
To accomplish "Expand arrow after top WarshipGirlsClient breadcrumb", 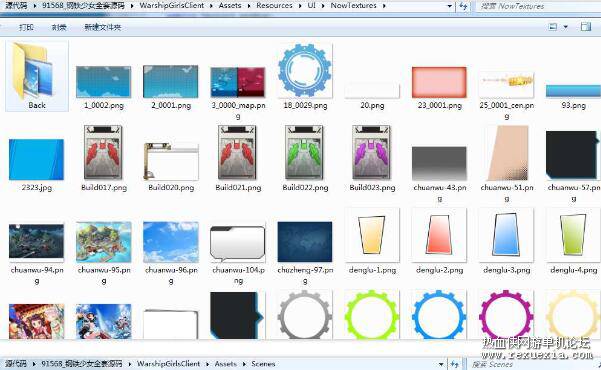I will point(212,6).
